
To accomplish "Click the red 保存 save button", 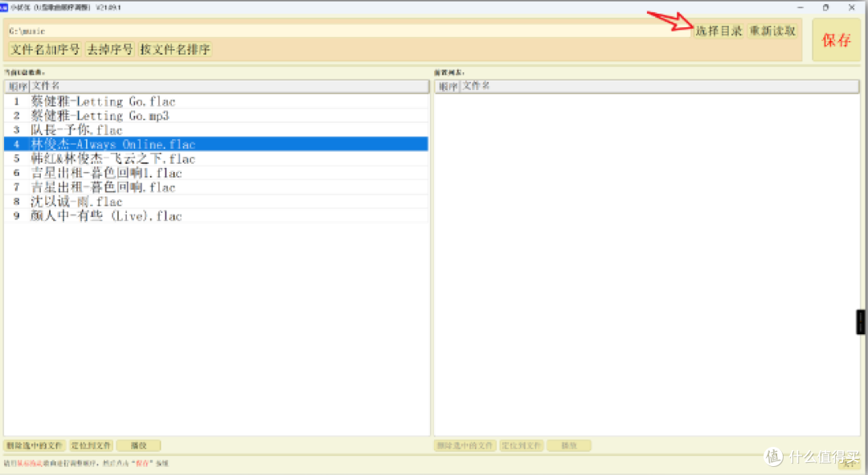I will coord(836,40).
